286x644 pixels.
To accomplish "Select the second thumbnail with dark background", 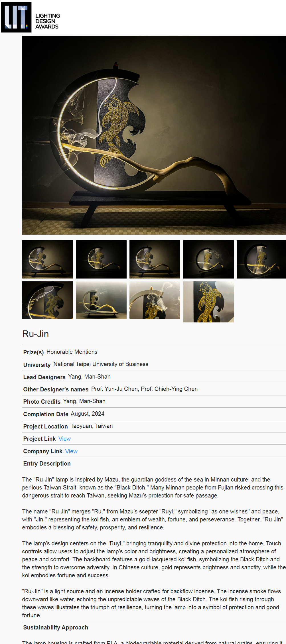I will pos(101,259).
